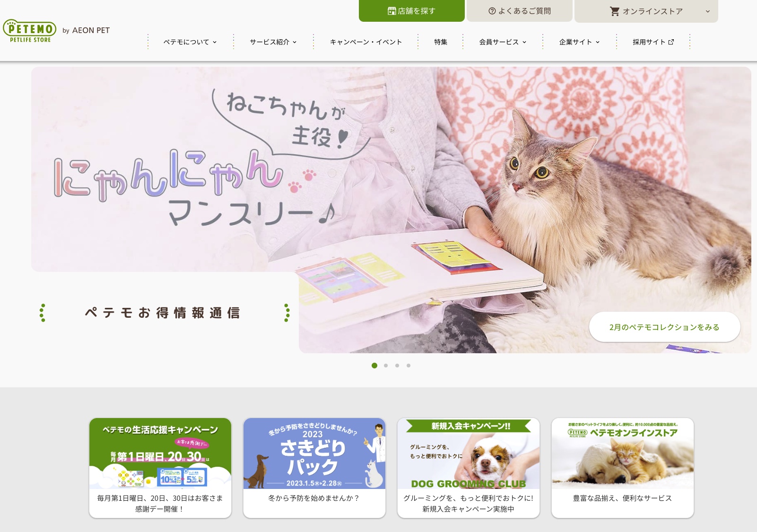Jump to the fourth carousel slide dot
The image size is (757, 532).
pyautogui.click(x=409, y=366)
